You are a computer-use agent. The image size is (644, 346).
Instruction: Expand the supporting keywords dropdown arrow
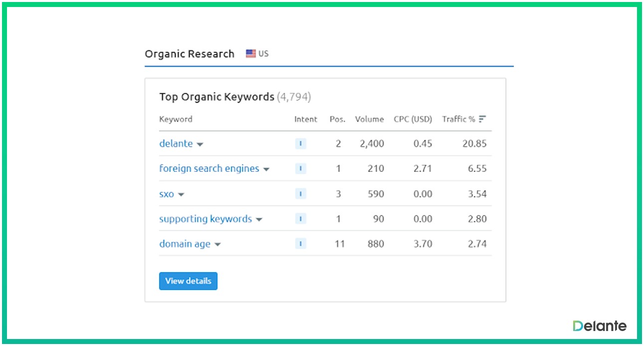259,220
